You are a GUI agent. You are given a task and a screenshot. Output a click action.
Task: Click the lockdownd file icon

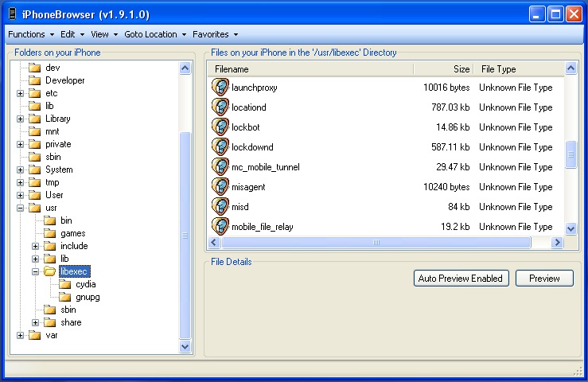[220, 147]
